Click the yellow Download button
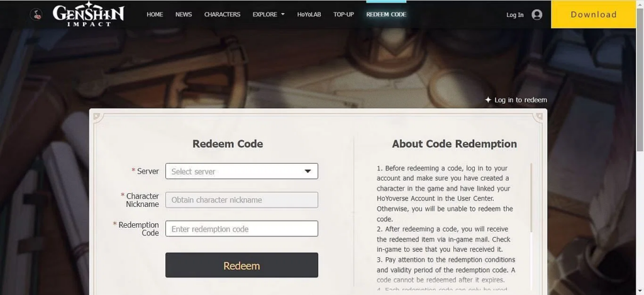The image size is (644, 295). [593, 14]
